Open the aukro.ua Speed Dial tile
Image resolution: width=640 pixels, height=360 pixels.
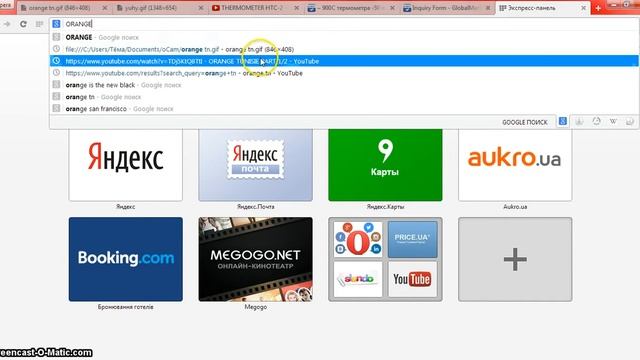(515, 165)
